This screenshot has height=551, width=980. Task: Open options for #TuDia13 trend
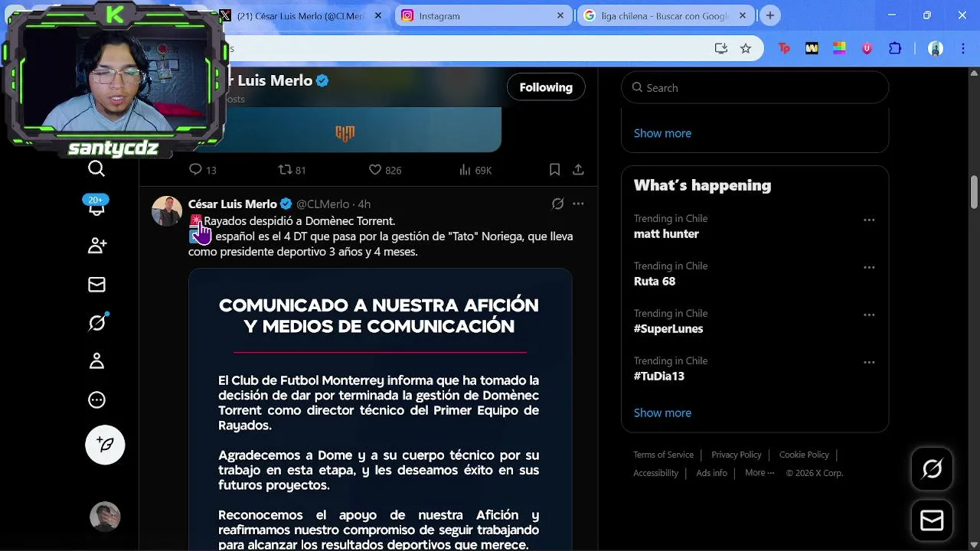click(x=869, y=362)
